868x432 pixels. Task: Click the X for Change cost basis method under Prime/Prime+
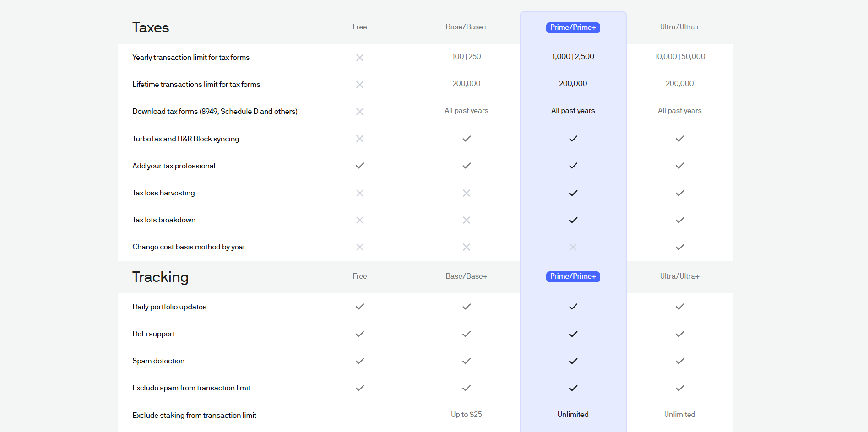click(x=573, y=247)
